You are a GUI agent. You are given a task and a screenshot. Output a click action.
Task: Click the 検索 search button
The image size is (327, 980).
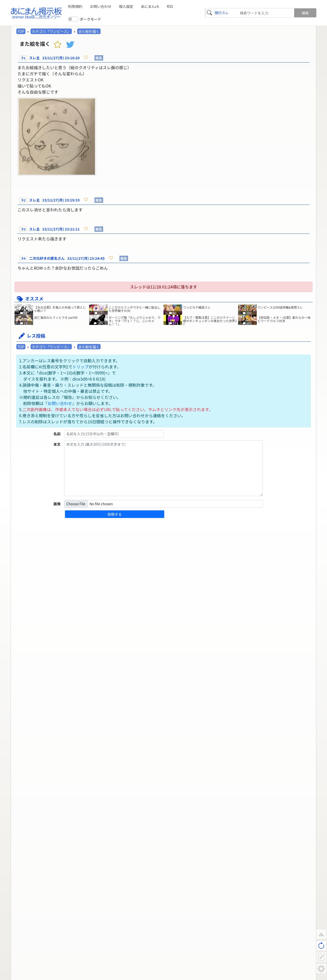(305, 13)
